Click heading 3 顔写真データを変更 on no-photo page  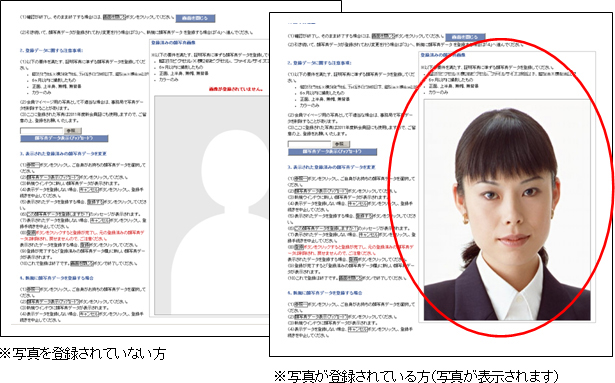point(63,154)
